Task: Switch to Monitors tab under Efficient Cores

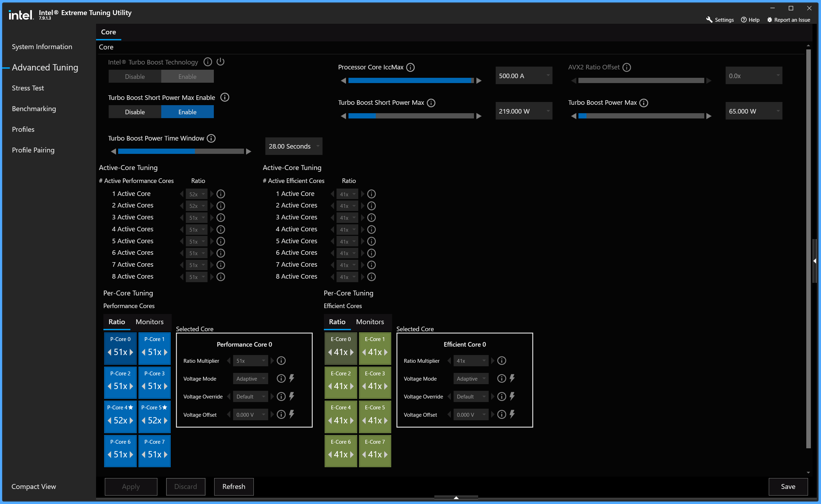Action: (x=370, y=322)
